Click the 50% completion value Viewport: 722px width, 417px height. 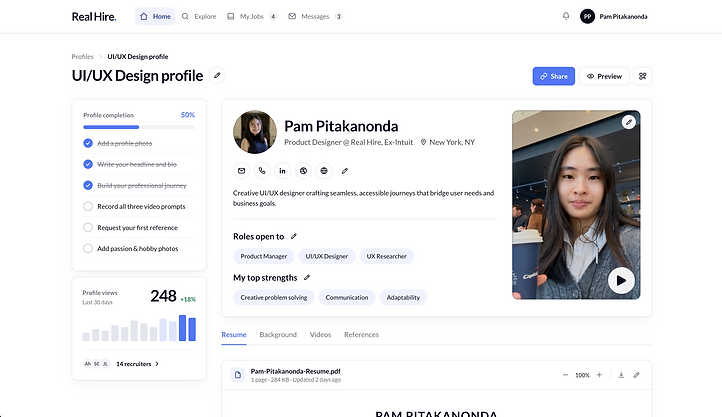point(188,115)
